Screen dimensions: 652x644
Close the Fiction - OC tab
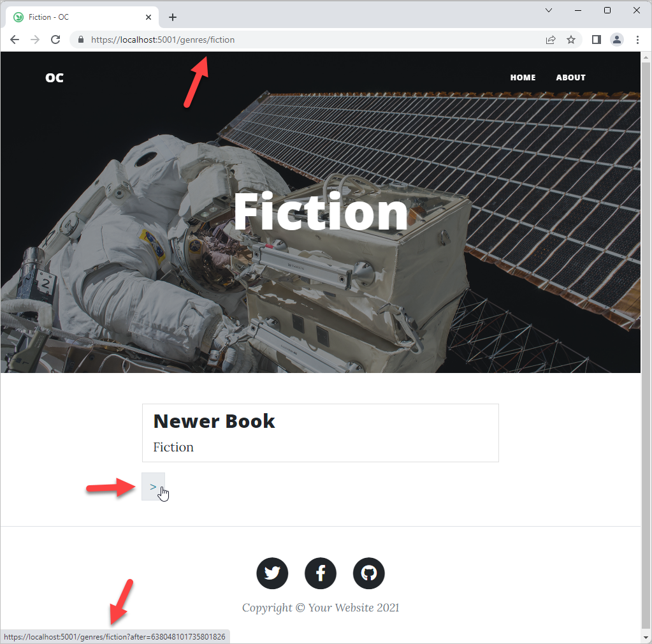tap(149, 17)
